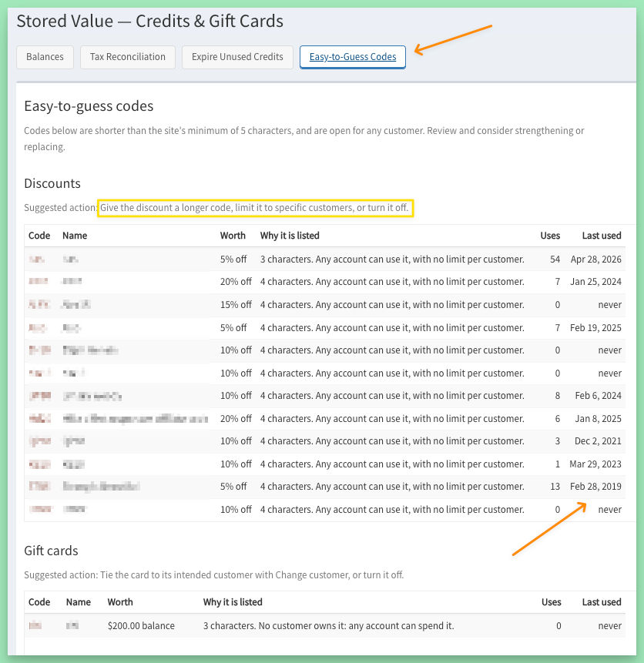Click the '15% off' worth cell

(236, 304)
